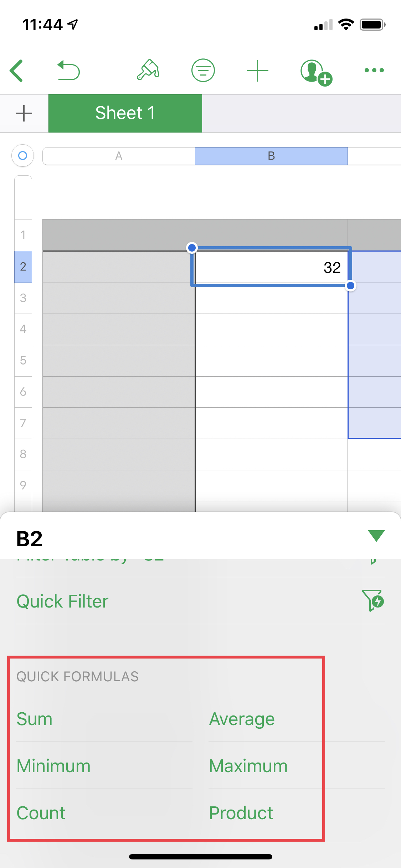The width and height of the screenshot is (401, 868).
Task: Tap the table select circle handle
Action: [23, 156]
